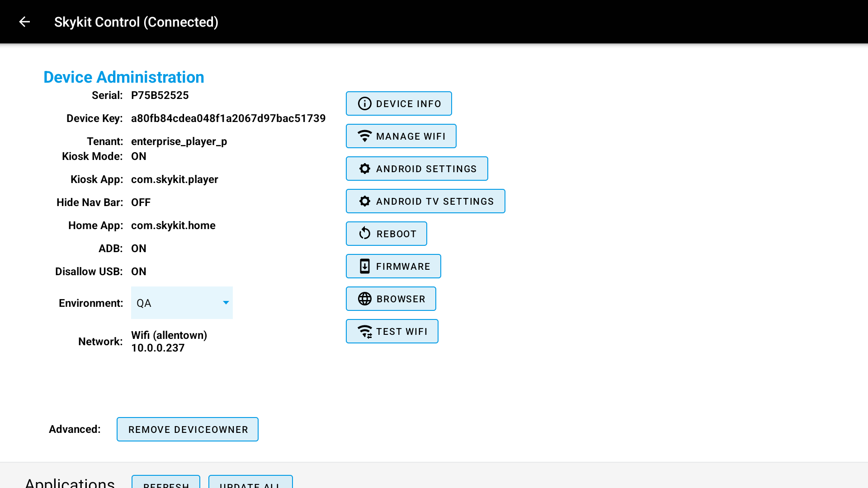
Task: Open Manage Wifi label
Action: point(411,136)
